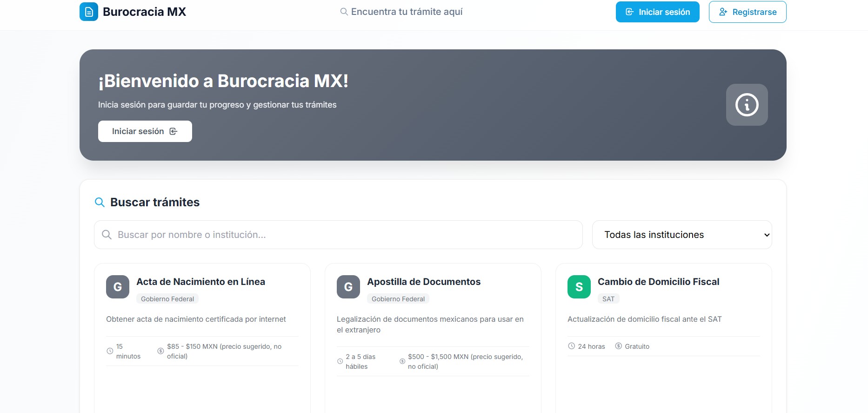Open the Apostilla de Documentos title
Screen dimensions: 868x413
(x=424, y=282)
